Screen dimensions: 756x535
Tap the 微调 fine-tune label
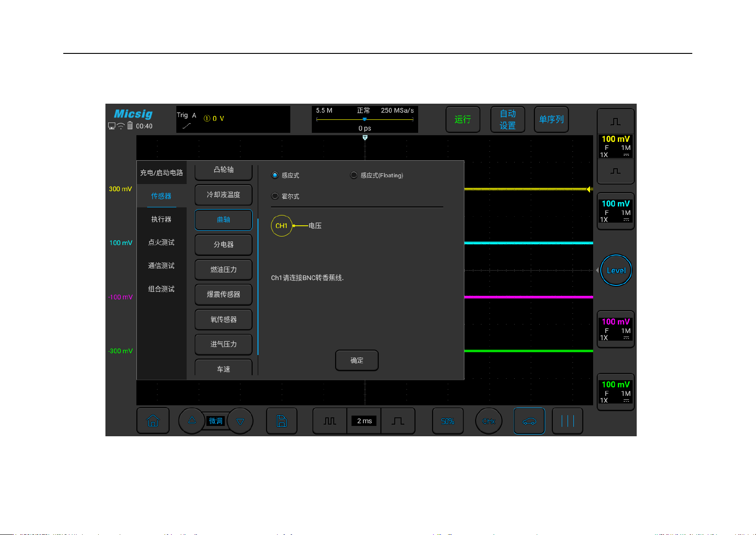216,421
